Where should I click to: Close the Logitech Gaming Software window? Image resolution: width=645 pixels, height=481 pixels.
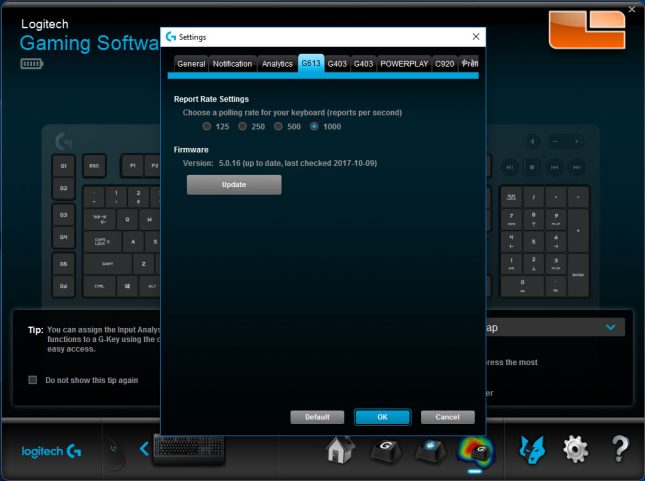632,9
